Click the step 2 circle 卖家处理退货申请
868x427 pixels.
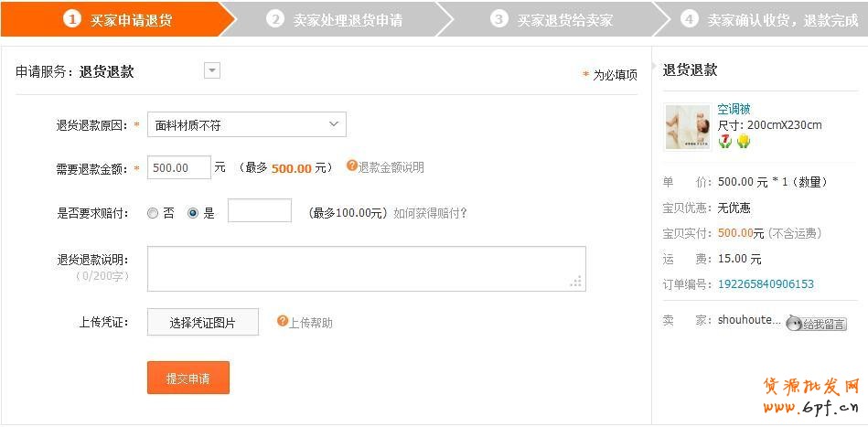tap(275, 19)
